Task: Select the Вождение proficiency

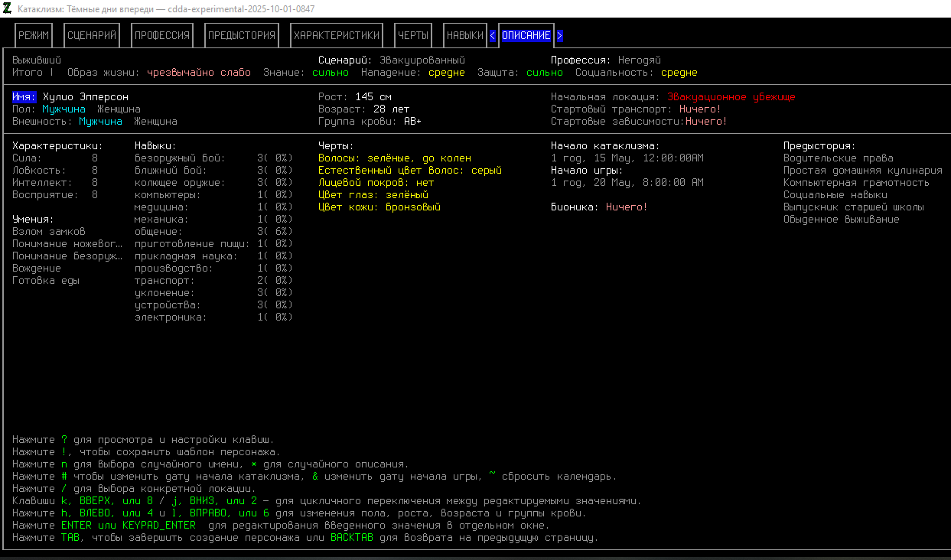Action: point(37,269)
